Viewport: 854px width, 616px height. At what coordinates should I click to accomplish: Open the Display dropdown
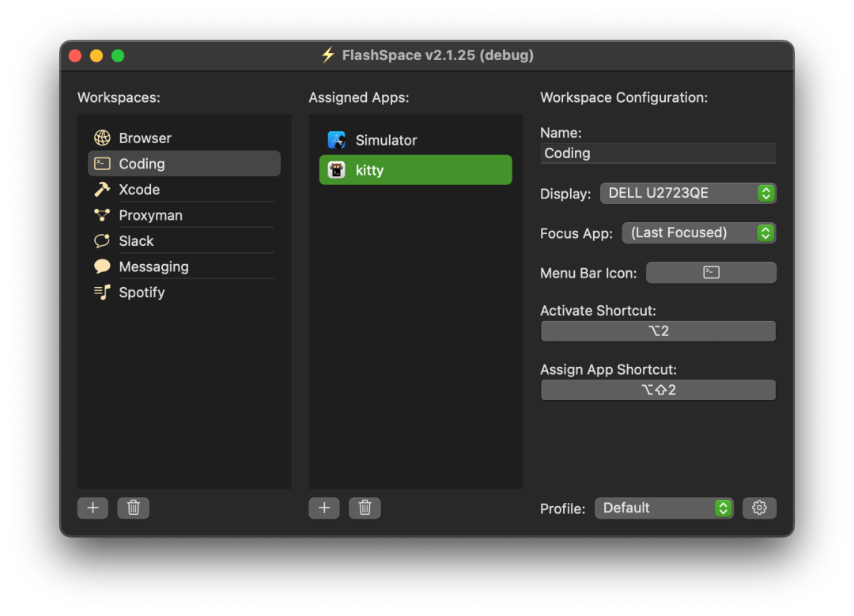687,193
